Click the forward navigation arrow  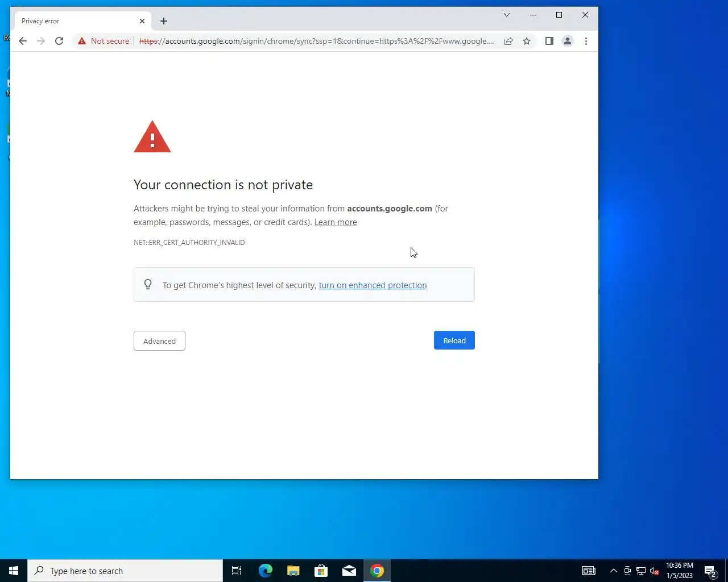[x=41, y=41]
